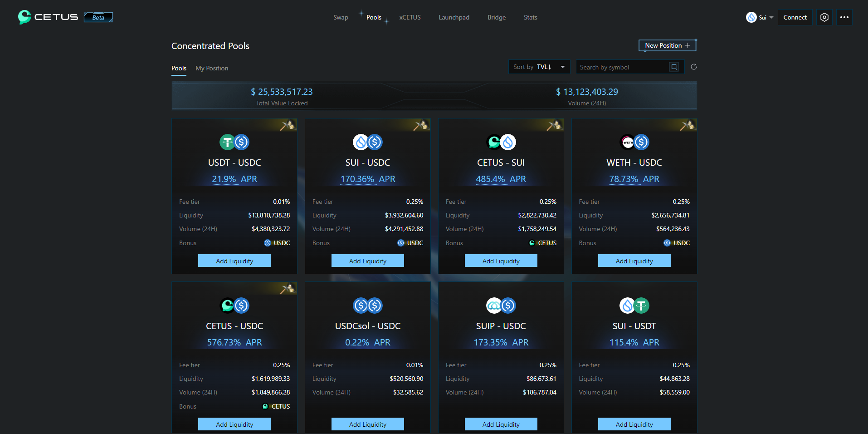Click mining pickaxe icon on USDT - USDC card

point(287,125)
